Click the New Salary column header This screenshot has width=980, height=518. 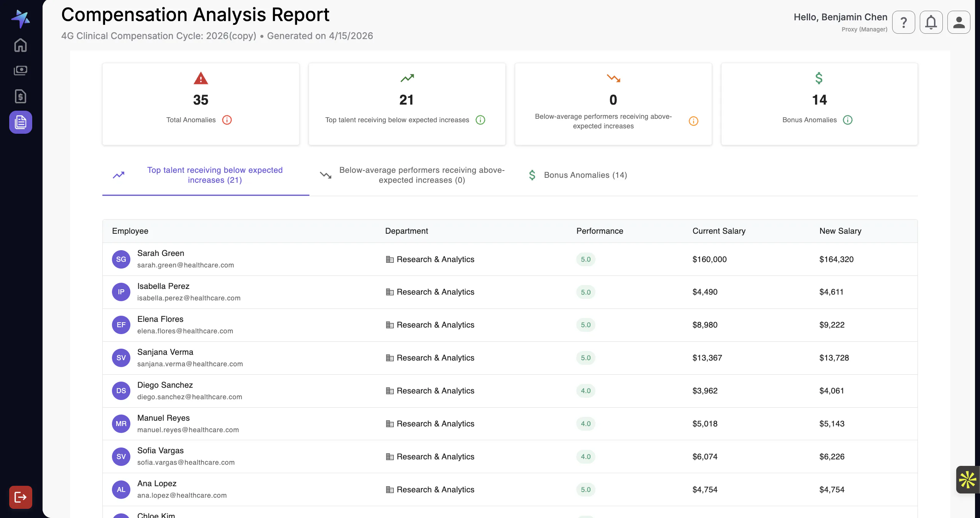840,231
